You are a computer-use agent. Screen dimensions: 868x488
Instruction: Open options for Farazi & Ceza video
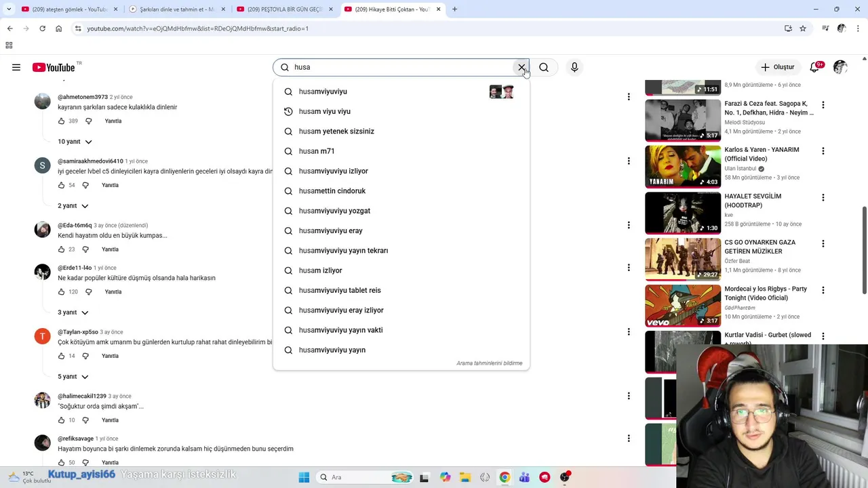click(x=823, y=105)
